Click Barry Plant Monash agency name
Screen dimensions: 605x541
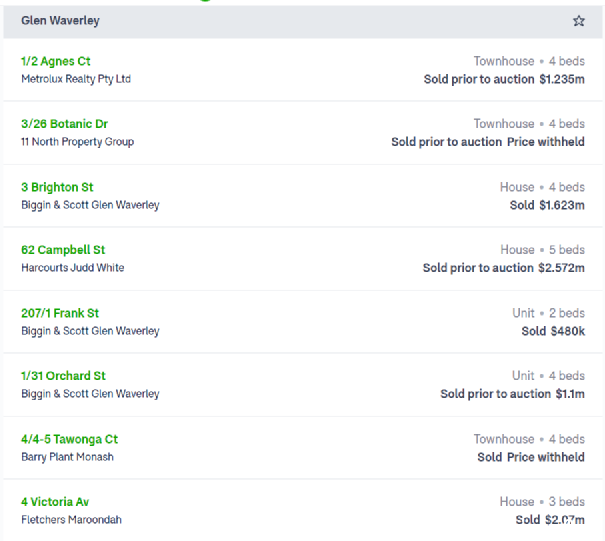tap(67, 457)
